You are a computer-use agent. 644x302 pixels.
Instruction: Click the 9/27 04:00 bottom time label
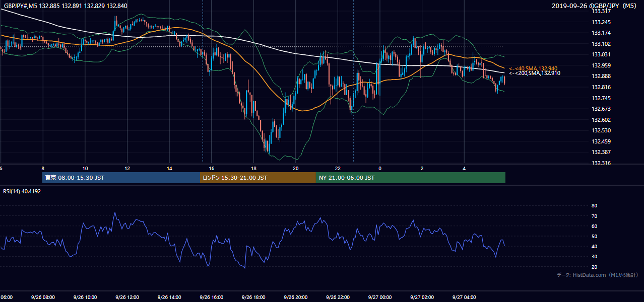(464, 297)
